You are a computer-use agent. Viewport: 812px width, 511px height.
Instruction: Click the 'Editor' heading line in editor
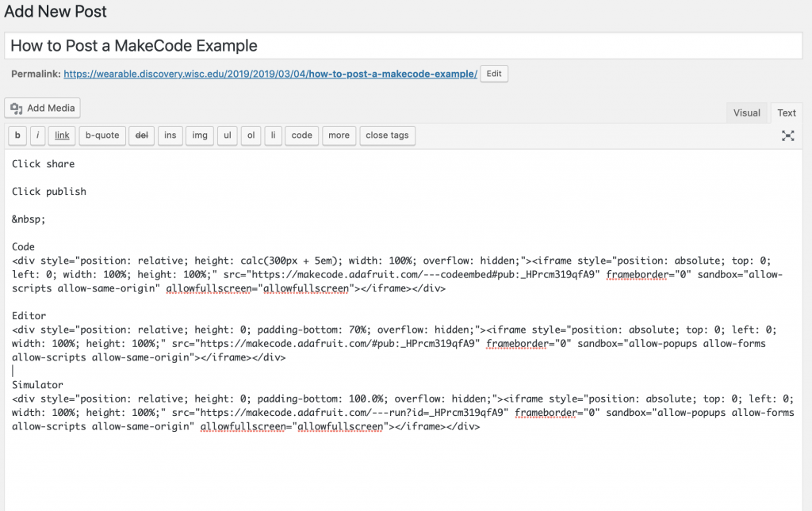pyautogui.click(x=29, y=316)
